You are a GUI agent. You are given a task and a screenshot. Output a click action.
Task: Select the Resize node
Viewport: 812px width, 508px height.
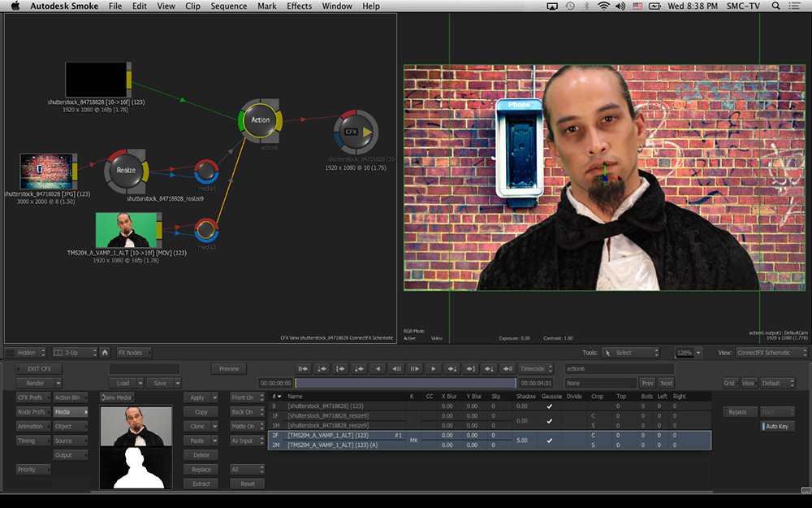coord(126,171)
